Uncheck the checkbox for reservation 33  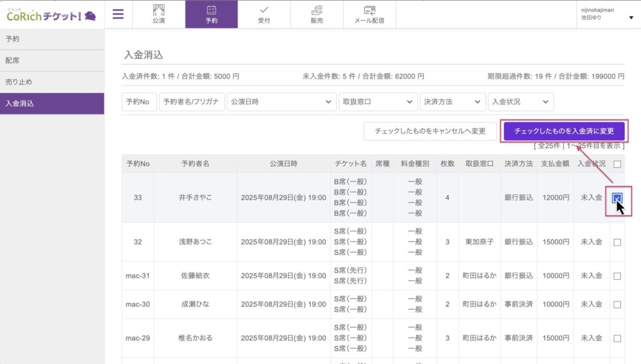click(x=617, y=198)
